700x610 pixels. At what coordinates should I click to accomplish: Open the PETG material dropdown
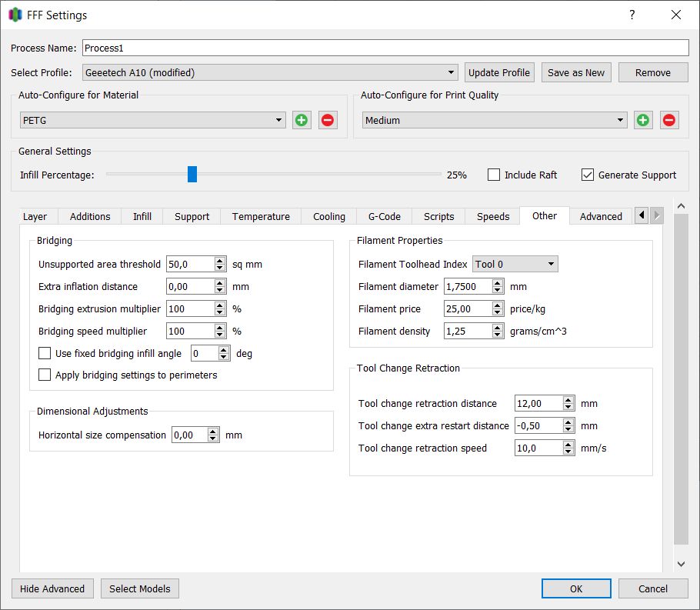[x=152, y=120]
